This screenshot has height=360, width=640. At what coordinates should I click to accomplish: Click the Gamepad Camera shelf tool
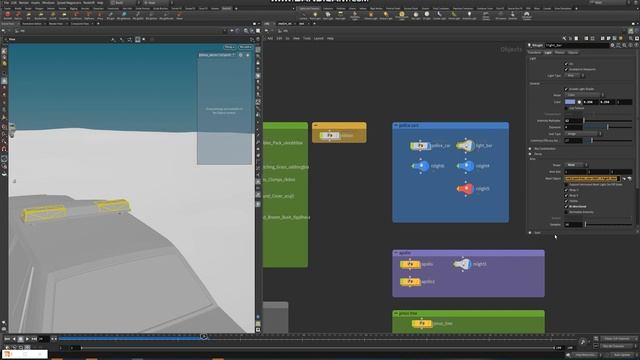pos(527,16)
